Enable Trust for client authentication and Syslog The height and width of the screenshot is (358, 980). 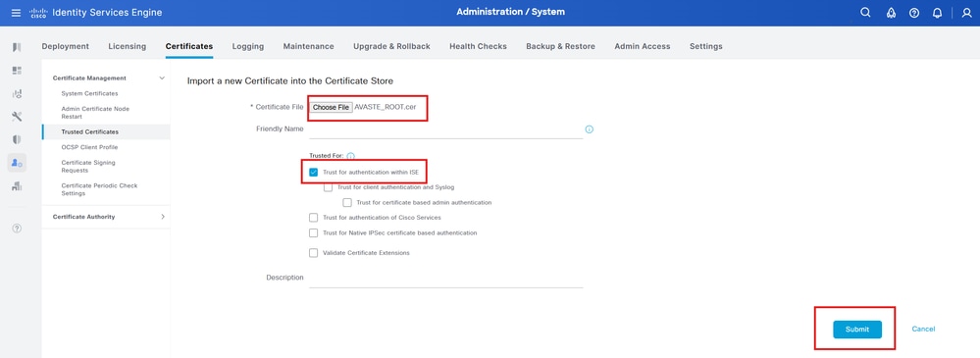click(328, 187)
